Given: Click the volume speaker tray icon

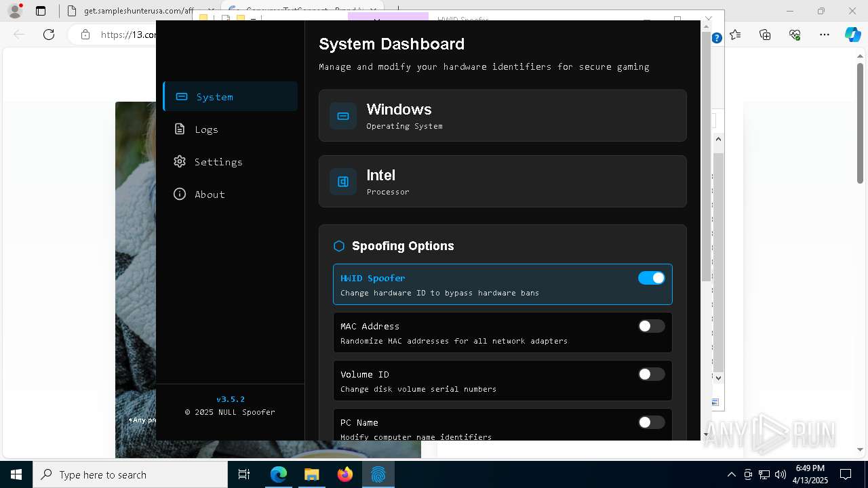Looking at the screenshot, I should [x=780, y=474].
